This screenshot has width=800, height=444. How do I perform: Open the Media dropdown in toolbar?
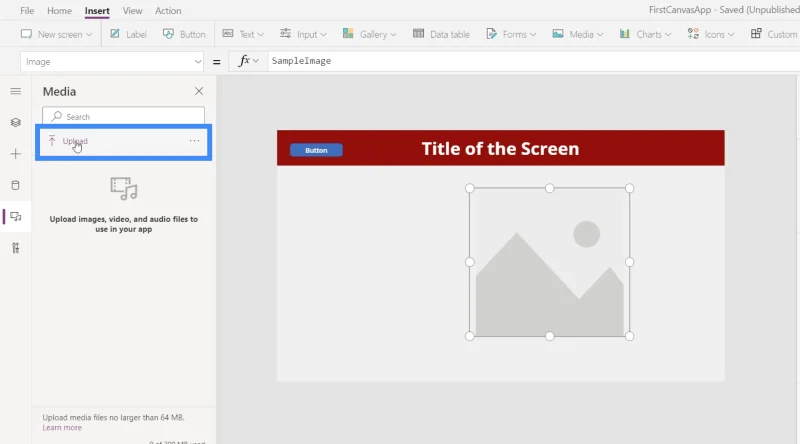pos(578,34)
